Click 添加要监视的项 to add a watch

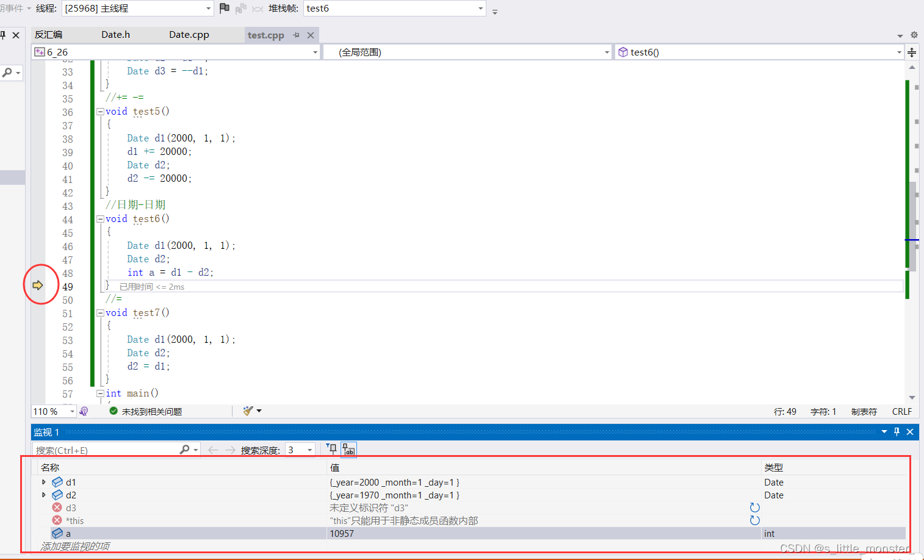click(x=75, y=546)
